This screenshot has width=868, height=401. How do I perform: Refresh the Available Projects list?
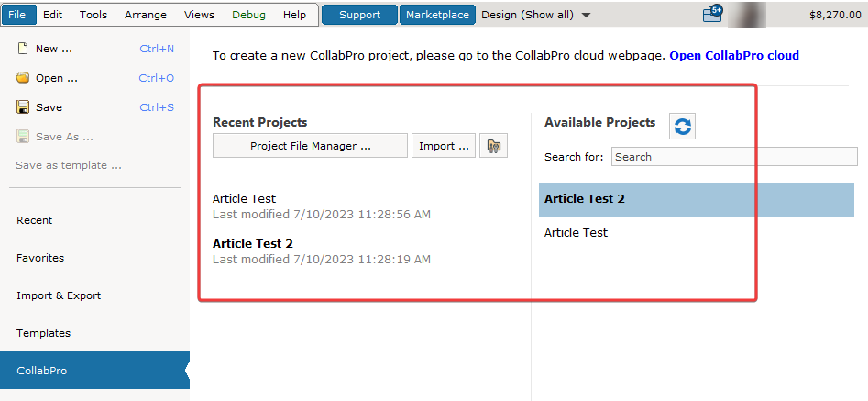click(x=683, y=127)
